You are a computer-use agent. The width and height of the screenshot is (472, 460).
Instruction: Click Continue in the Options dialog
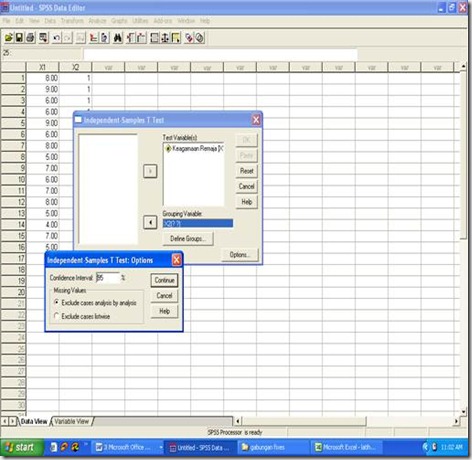164,280
